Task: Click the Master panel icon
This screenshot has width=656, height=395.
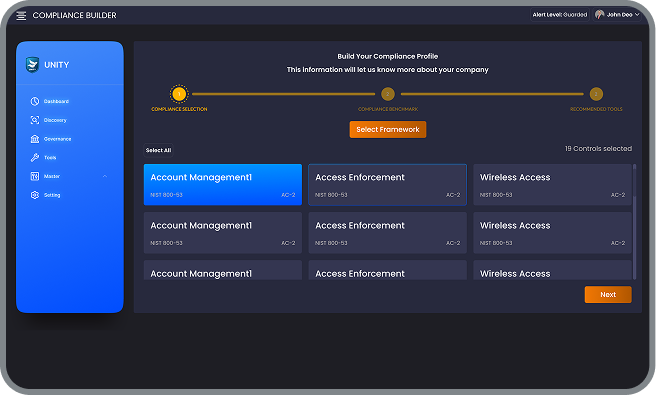Action: (35, 176)
